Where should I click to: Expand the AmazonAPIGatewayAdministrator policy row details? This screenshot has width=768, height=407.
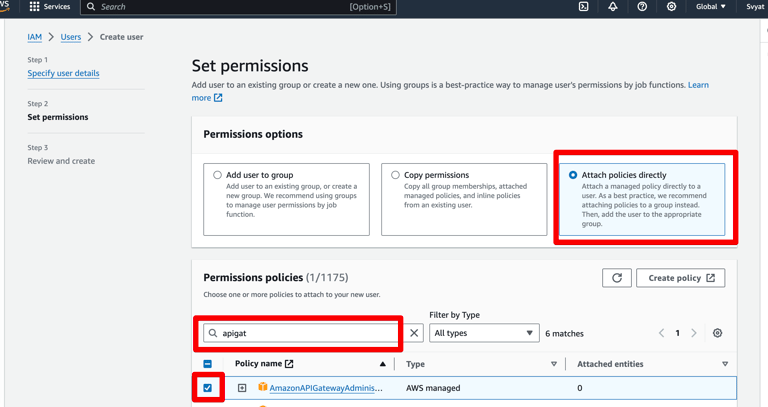point(242,388)
